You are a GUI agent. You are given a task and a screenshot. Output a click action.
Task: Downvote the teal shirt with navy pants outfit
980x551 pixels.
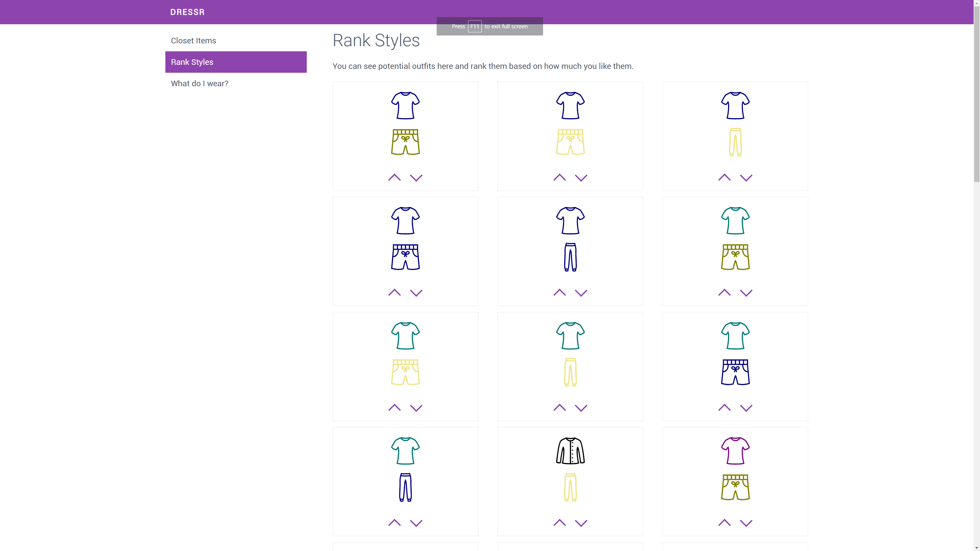click(x=416, y=523)
